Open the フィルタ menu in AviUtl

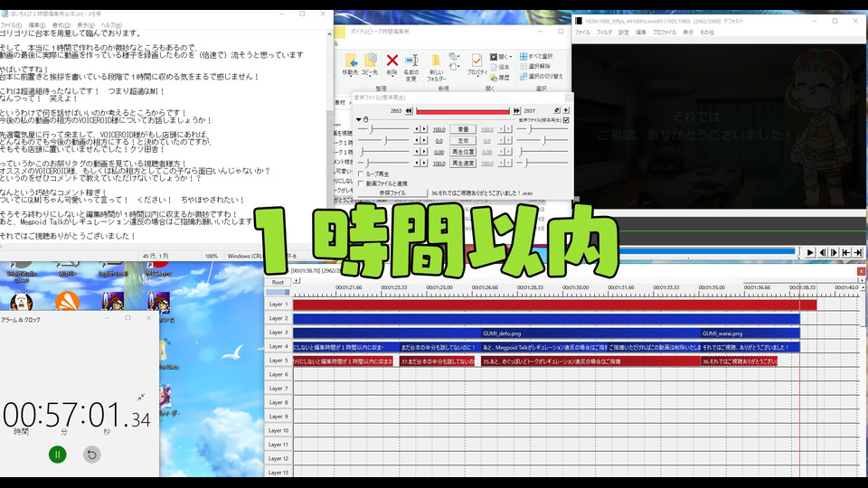click(x=604, y=33)
